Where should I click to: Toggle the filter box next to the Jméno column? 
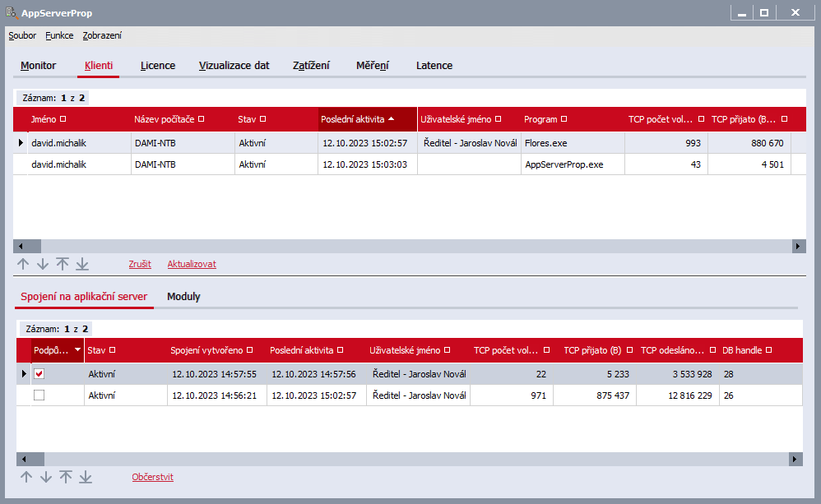[63, 118]
